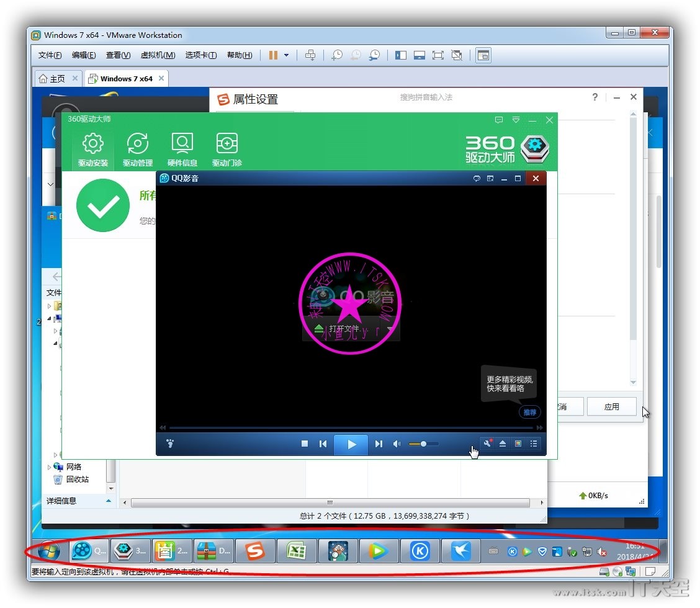Click the eject/open file icon in player
This screenshot has height=608, width=700.
[x=503, y=444]
